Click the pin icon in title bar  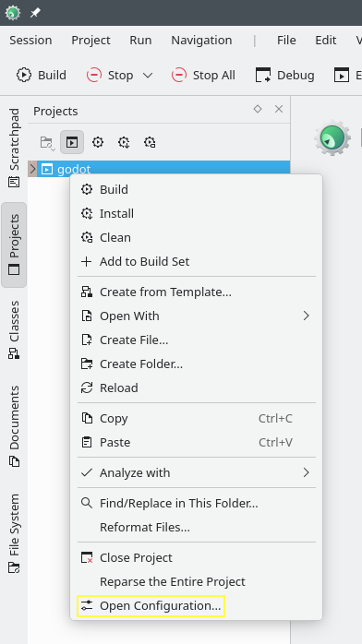point(35,13)
